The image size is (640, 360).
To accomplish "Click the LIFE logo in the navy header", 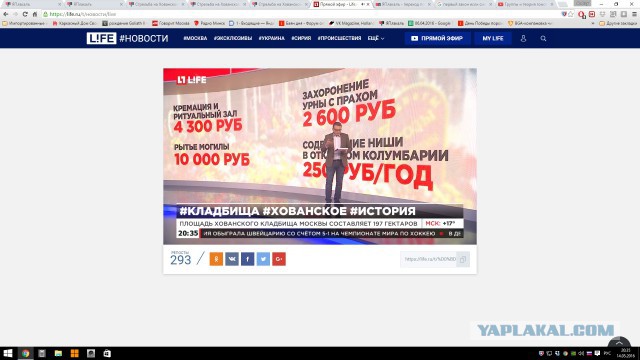I will pos(101,38).
